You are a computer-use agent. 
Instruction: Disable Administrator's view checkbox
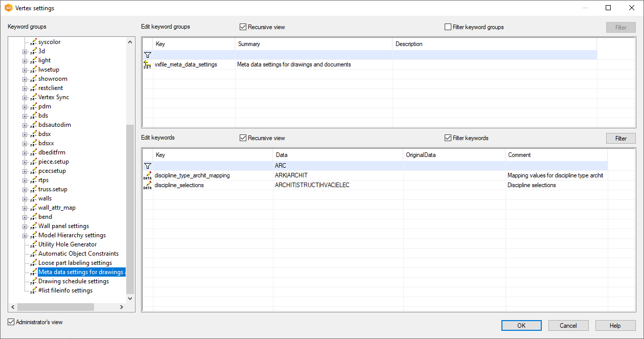click(x=11, y=322)
